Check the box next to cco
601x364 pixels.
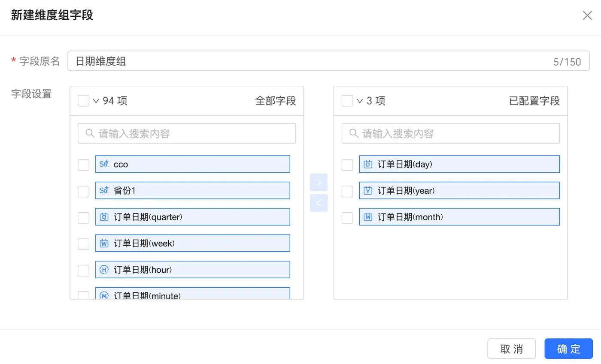pyautogui.click(x=84, y=165)
